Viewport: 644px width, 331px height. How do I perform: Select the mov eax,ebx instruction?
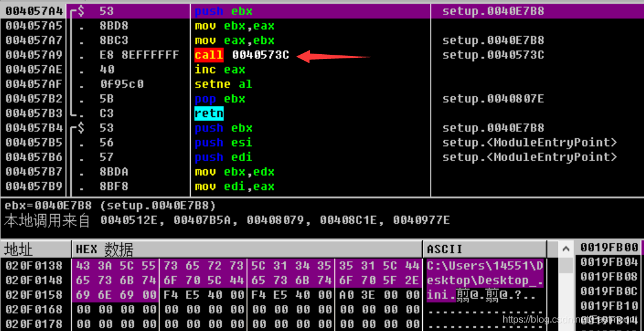(235, 41)
